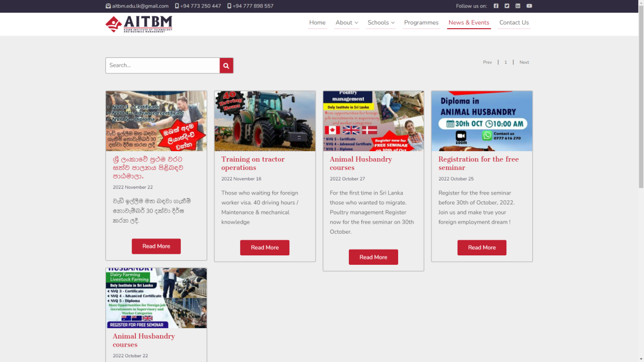Open the Sinhala-titled November 22 post heading
The width and height of the screenshot is (644, 362).
(148, 168)
